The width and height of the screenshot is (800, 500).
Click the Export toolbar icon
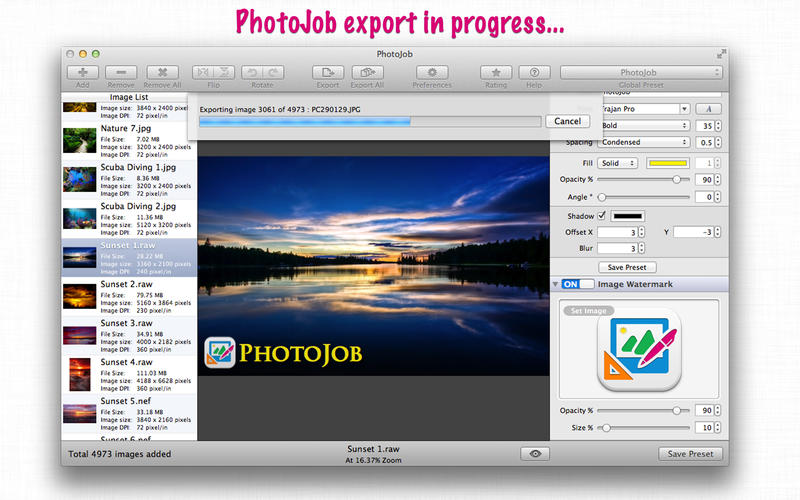(x=328, y=72)
